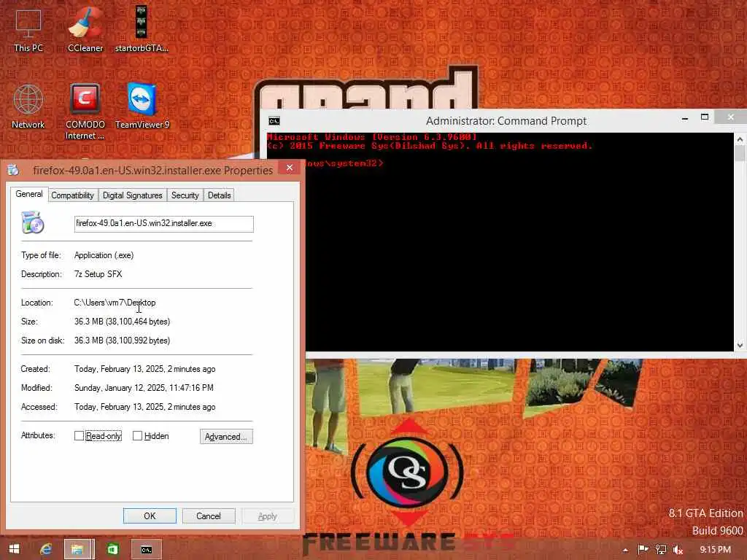Click the Advanced... attributes button

(x=226, y=437)
